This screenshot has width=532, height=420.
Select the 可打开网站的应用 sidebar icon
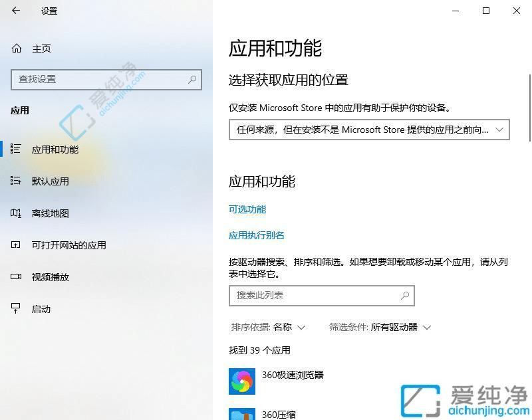pos(16,245)
